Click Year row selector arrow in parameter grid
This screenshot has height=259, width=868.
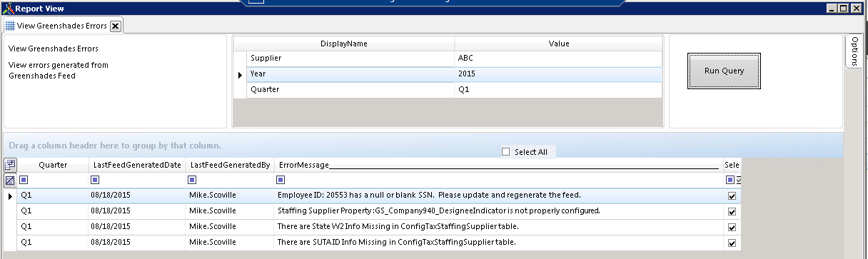coord(240,74)
